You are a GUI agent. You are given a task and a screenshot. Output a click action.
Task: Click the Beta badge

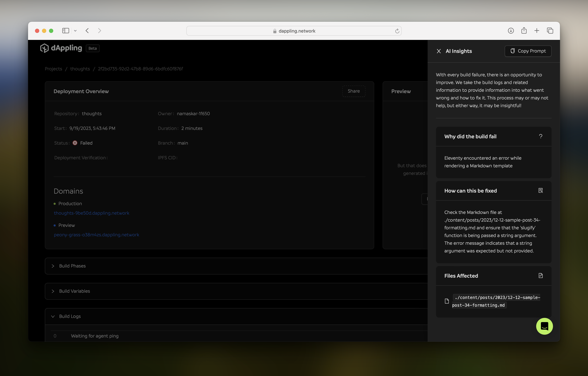point(93,48)
